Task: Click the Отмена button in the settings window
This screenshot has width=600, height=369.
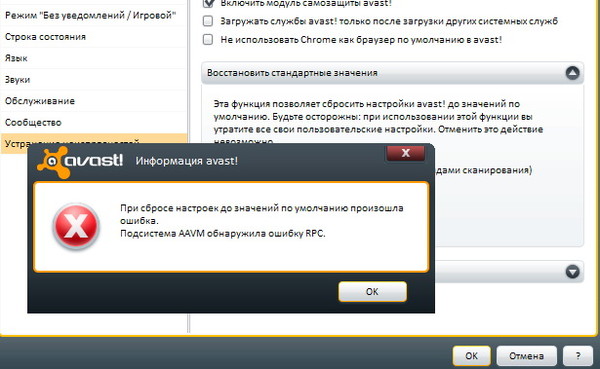Action: pos(526,356)
